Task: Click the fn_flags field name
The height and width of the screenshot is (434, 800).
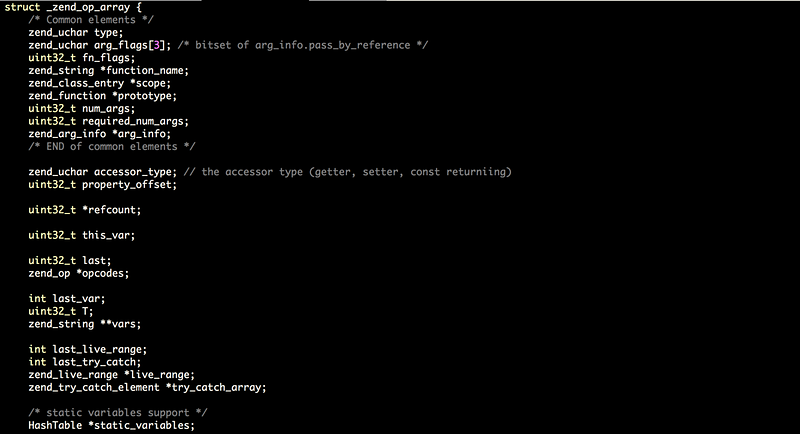Action: pos(106,58)
